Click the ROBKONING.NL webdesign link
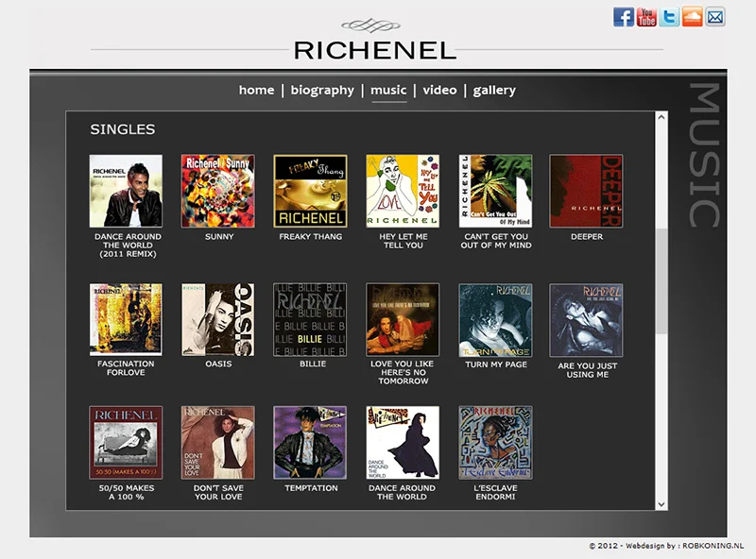This screenshot has width=756, height=559. 712,547
